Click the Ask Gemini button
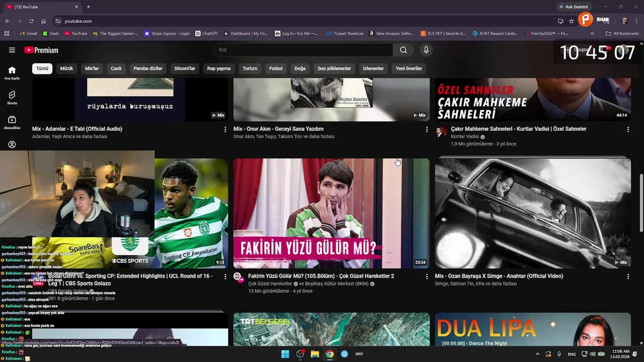This screenshot has height=362, width=644. click(573, 7)
